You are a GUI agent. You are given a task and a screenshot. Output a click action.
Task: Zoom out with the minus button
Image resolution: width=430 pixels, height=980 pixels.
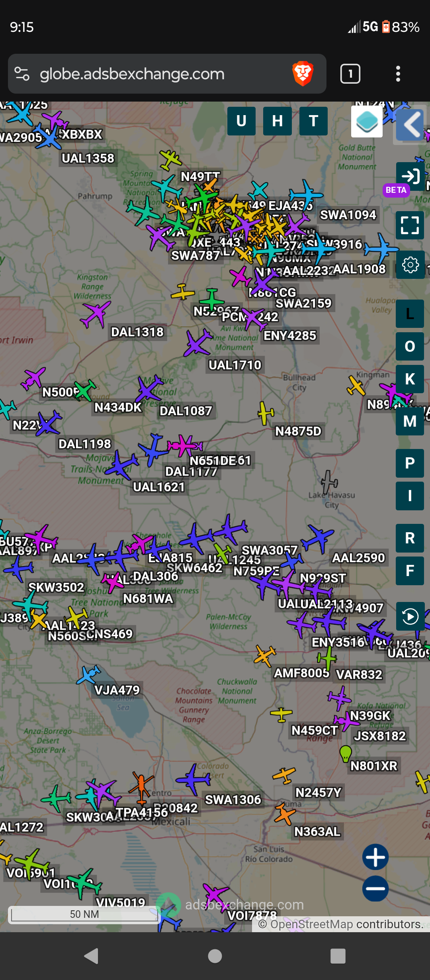375,888
